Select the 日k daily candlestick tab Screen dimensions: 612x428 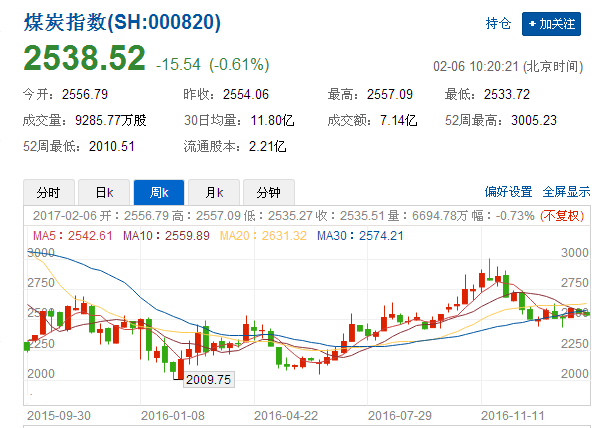click(x=104, y=192)
